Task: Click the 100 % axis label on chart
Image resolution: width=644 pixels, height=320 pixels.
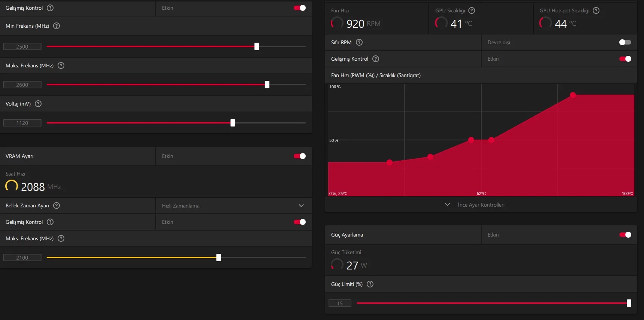Action: click(x=335, y=87)
